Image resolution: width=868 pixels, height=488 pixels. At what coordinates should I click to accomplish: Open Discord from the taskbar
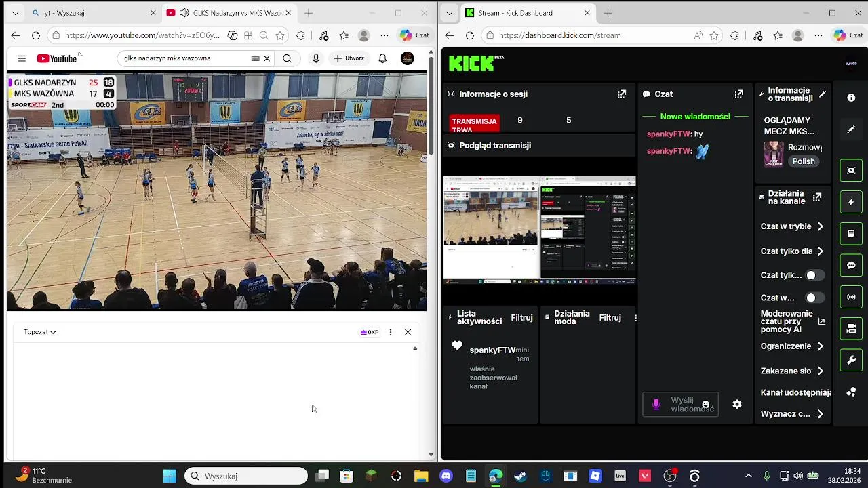(x=446, y=476)
